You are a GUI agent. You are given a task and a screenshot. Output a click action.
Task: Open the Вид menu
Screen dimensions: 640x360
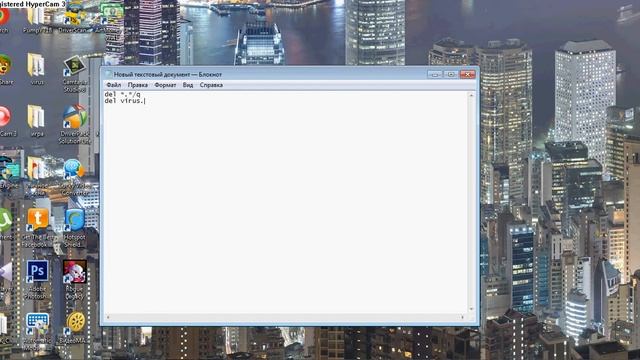(x=188, y=85)
